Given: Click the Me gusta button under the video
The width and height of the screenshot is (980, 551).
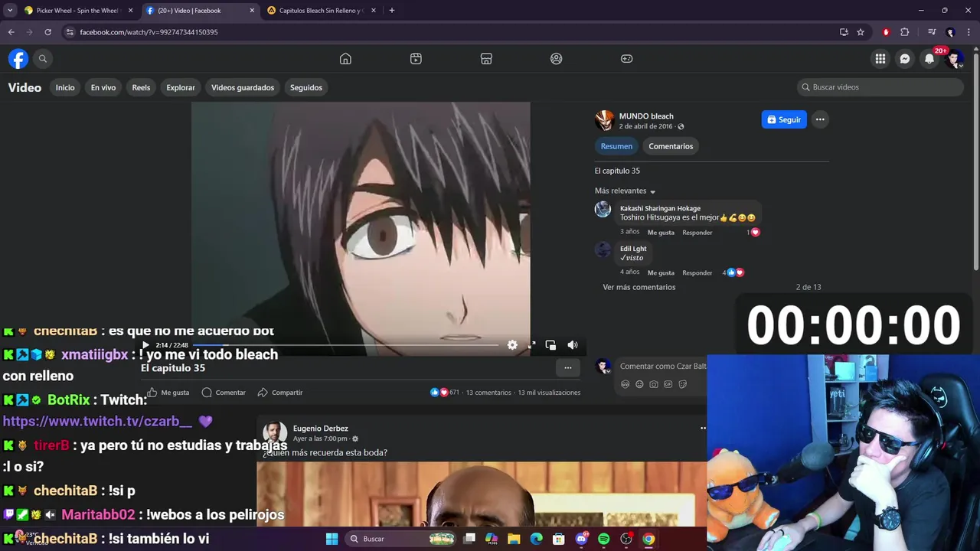Looking at the screenshot, I should [x=168, y=393].
